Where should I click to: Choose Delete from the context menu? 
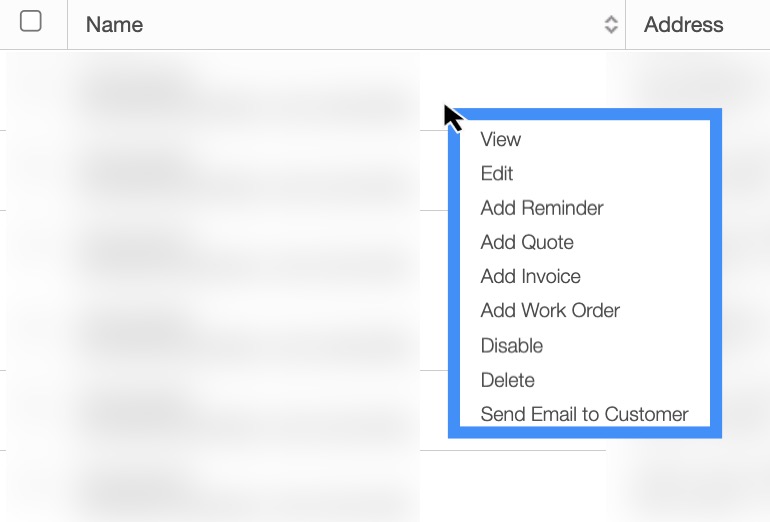[x=508, y=380]
